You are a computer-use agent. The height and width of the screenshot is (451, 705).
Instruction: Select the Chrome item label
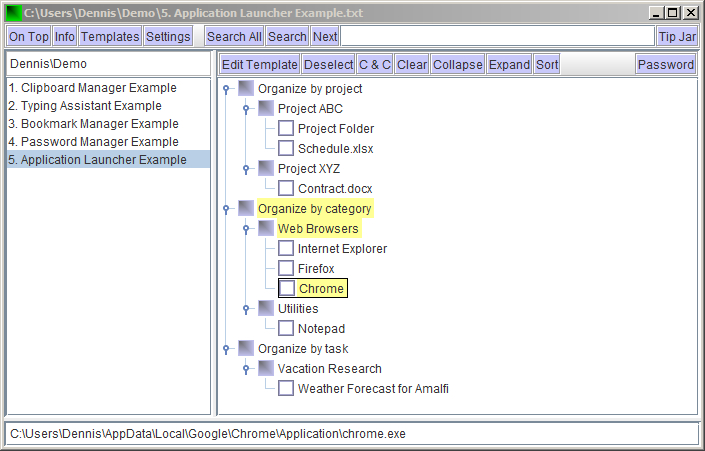pos(321,288)
